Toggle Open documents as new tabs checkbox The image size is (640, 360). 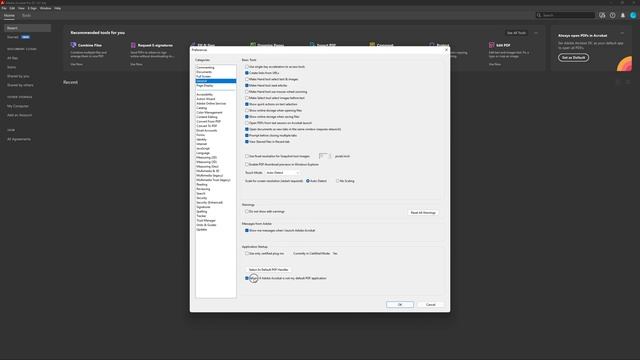coord(247,129)
